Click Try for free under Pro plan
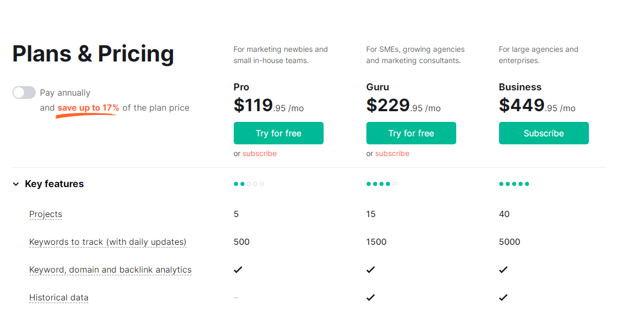This screenshot has width=644, height=309. point(278,133)
